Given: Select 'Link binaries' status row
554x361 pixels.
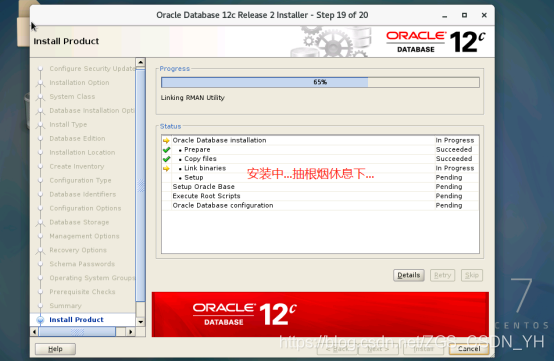Looking at the screenshot, I should point(320,168).
